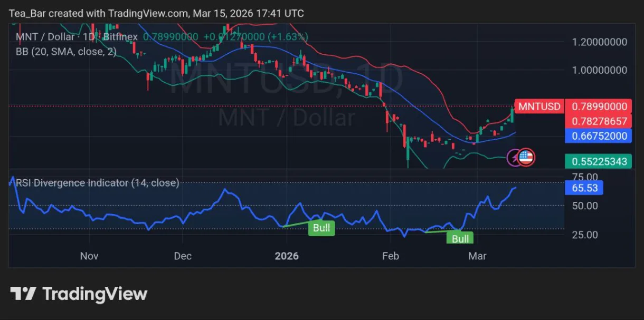The image size is (644, 320).
Task: Click the blue 65.53 RSI value tag
Action: [583, 188]
